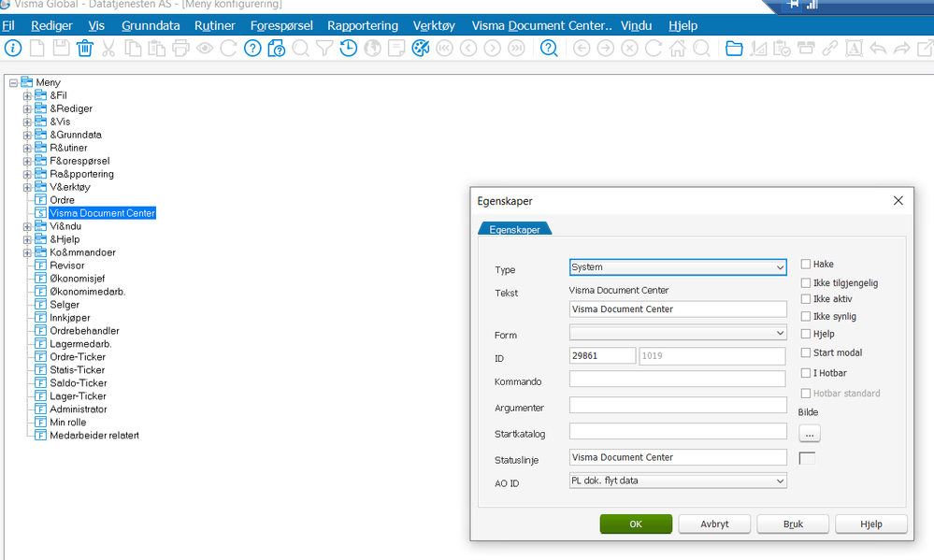Open the AO ID dropdown
This screenshot has width=934, height=560.
pos(678,481)
